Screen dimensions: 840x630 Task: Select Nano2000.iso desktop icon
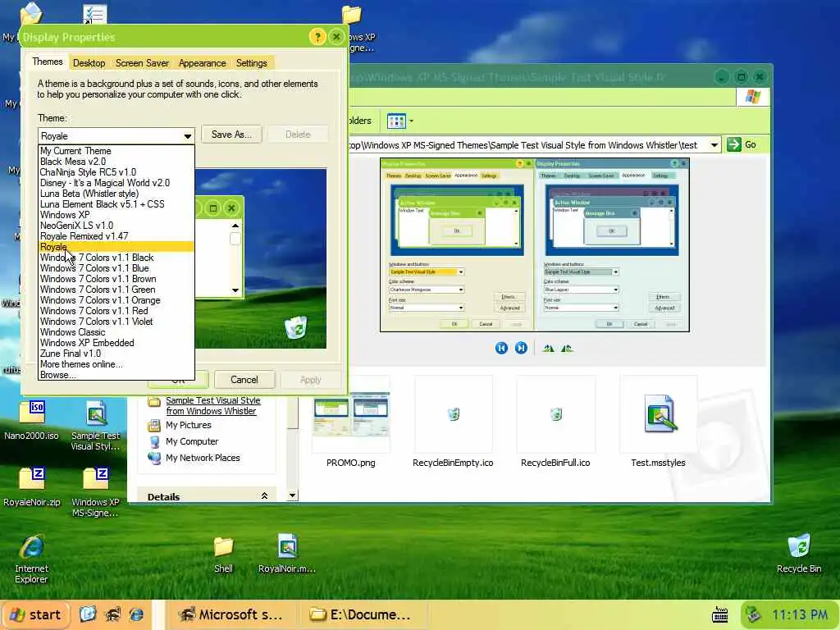pyautogui.click(x=32, y=421)
